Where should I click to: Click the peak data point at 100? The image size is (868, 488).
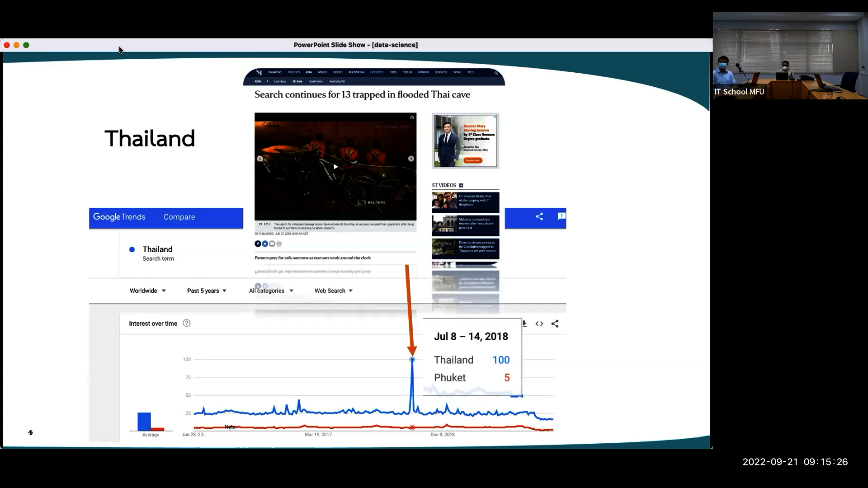[x=412, y=360]
